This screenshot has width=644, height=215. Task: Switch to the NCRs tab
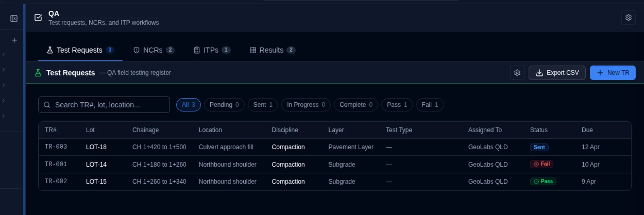154,50
